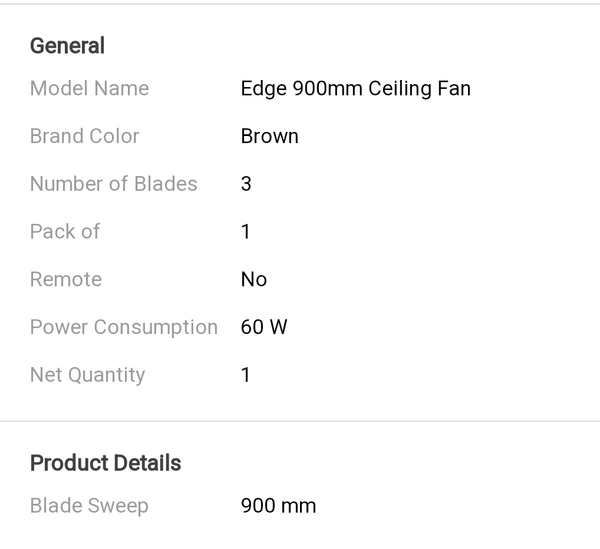Click the 900 mm blade sweep value
Screen dimensions: 600x549
pos(278,506)
